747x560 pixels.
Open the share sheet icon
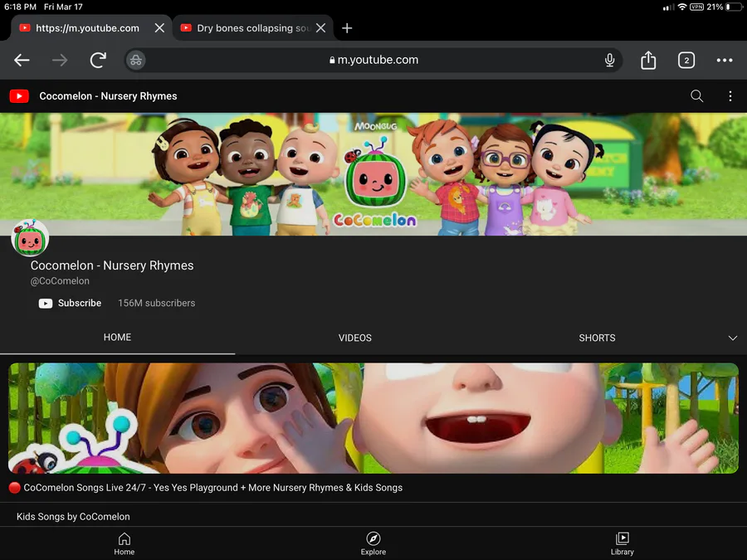tap(648, 60)
